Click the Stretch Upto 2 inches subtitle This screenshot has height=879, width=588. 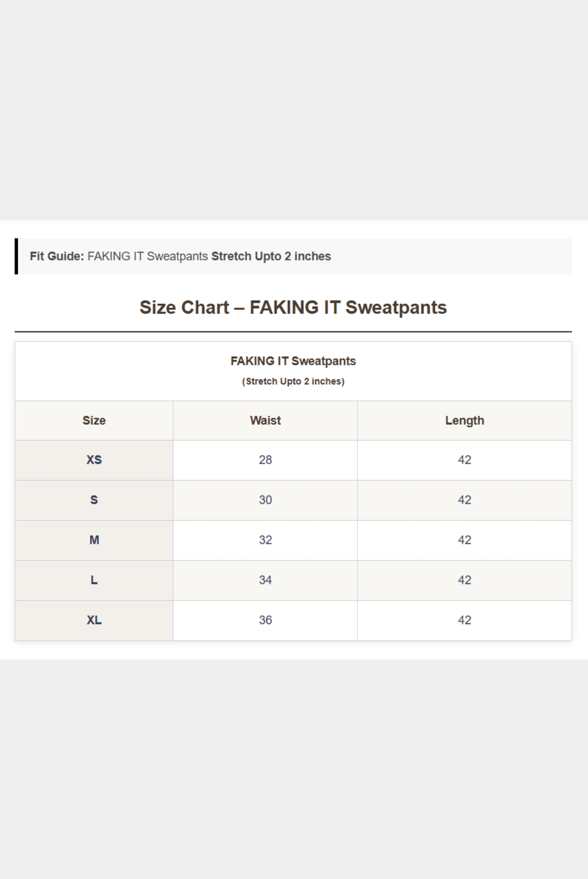(x=293, y=381)
